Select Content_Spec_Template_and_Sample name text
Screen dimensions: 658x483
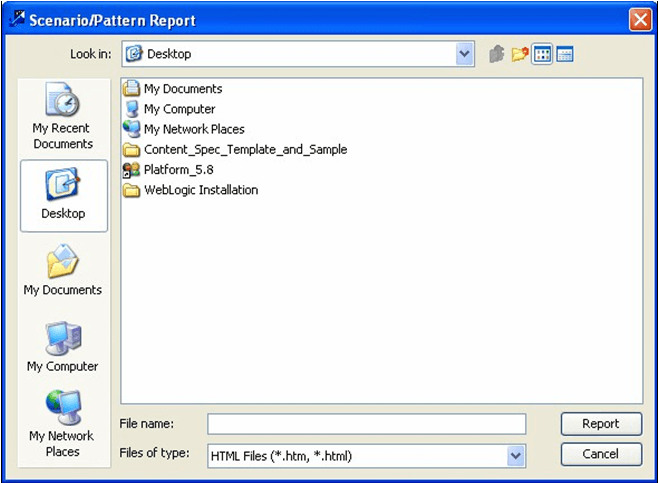tap(245, 149)
